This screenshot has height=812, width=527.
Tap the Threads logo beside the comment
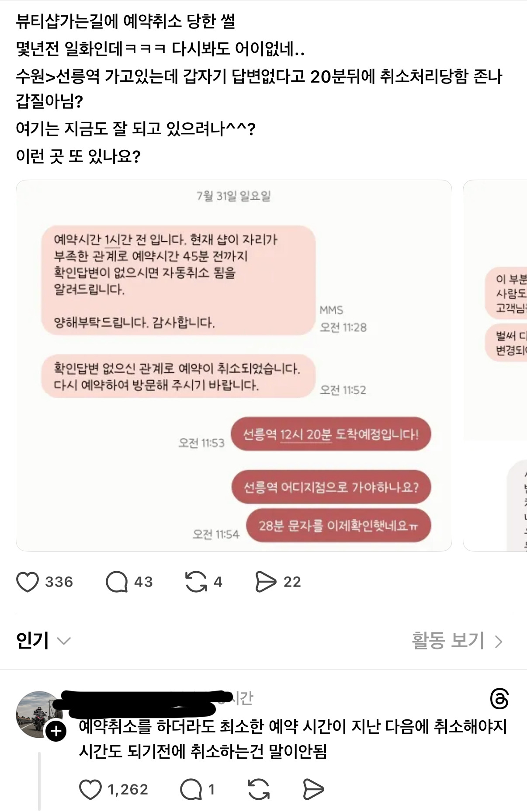[x=499, y=699]
